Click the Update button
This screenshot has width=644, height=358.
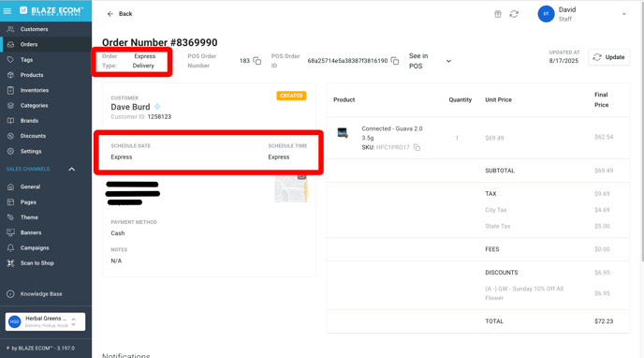[609, 57]
